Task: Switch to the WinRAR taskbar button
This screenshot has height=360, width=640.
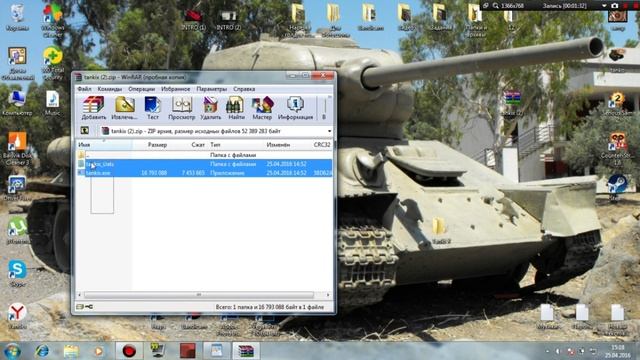Action: [x=246, y=351]
